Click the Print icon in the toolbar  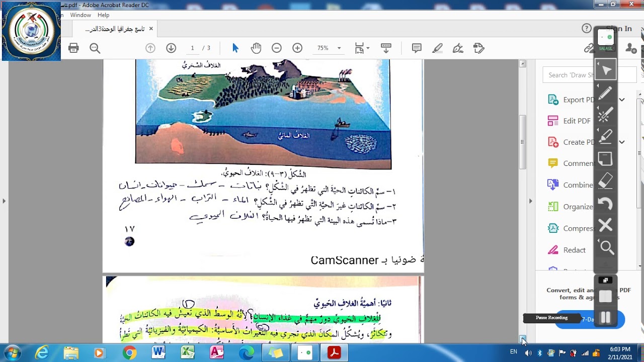73,48
